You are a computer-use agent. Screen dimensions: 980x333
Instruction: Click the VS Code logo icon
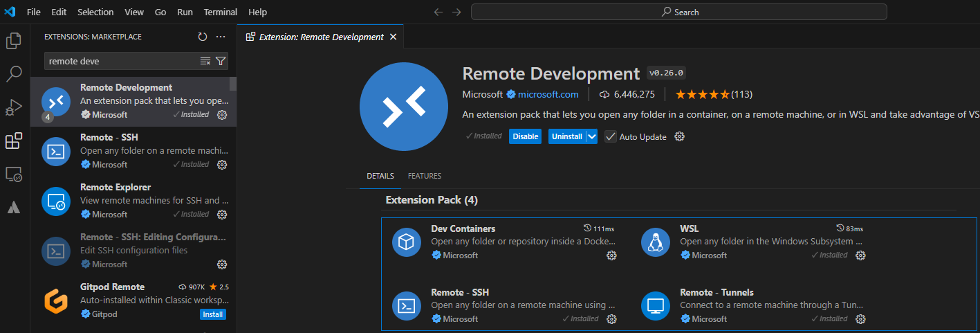coord(10,12)
